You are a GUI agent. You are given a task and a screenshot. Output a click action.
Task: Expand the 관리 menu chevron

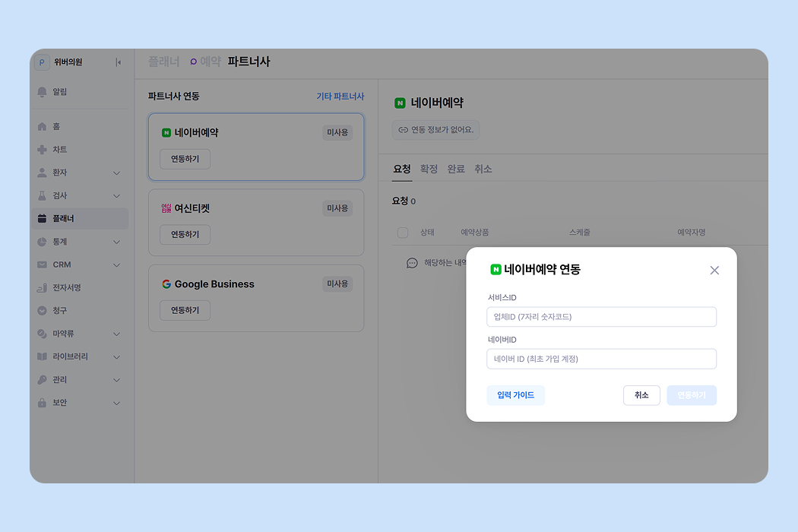click(116, 380)
